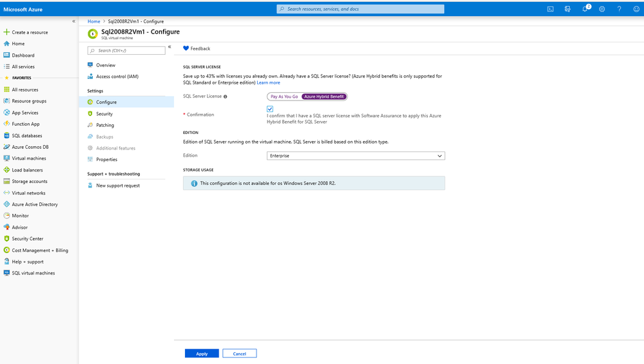Viewport: 644px width, 364px height.
Task: Open directory and subscription filter icon
Action: coord(567,9)
